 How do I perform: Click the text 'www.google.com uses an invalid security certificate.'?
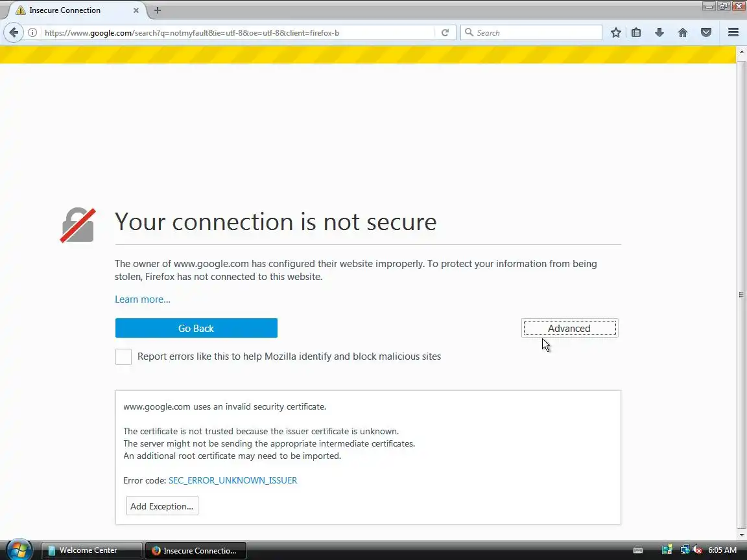click(225, 406)
